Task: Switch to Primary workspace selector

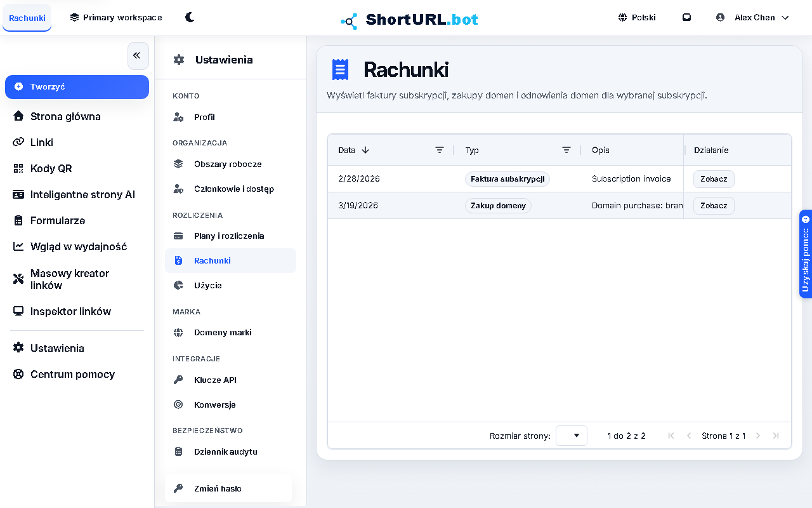Action: 116,17
